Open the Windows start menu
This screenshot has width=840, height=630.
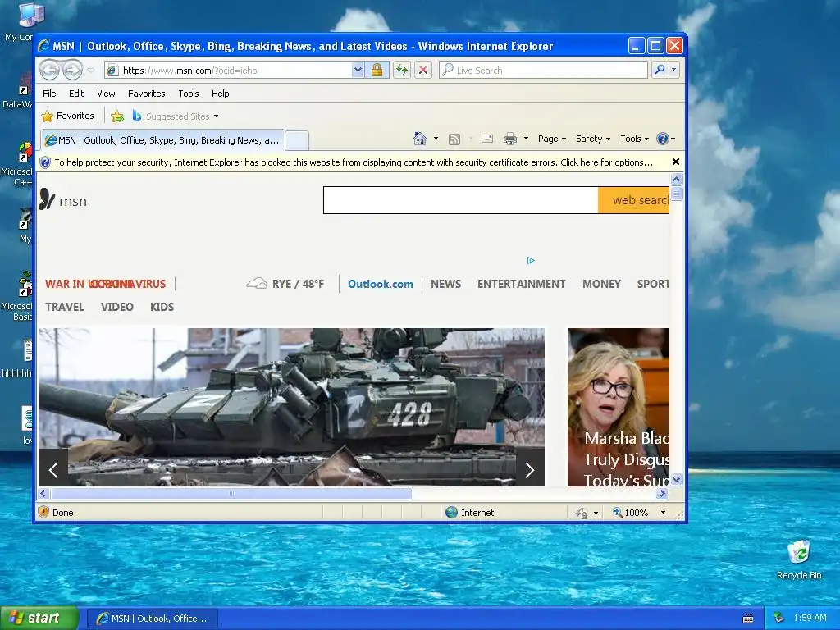tap(39, 618)
